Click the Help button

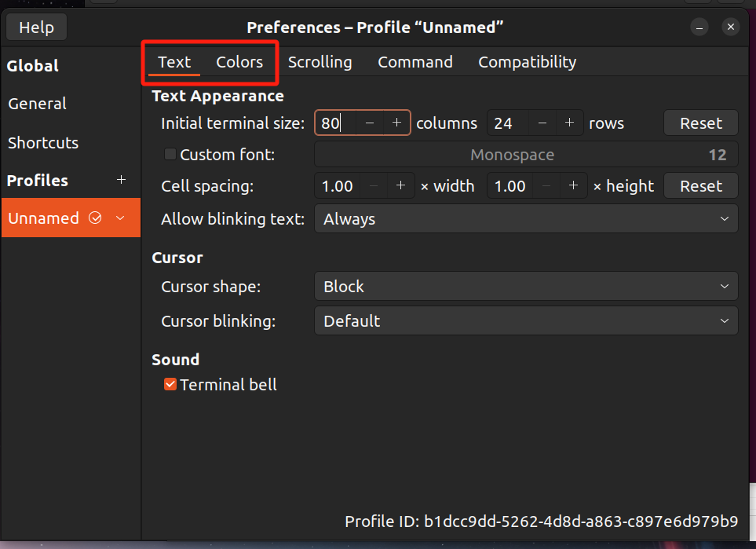pos(36,27)
